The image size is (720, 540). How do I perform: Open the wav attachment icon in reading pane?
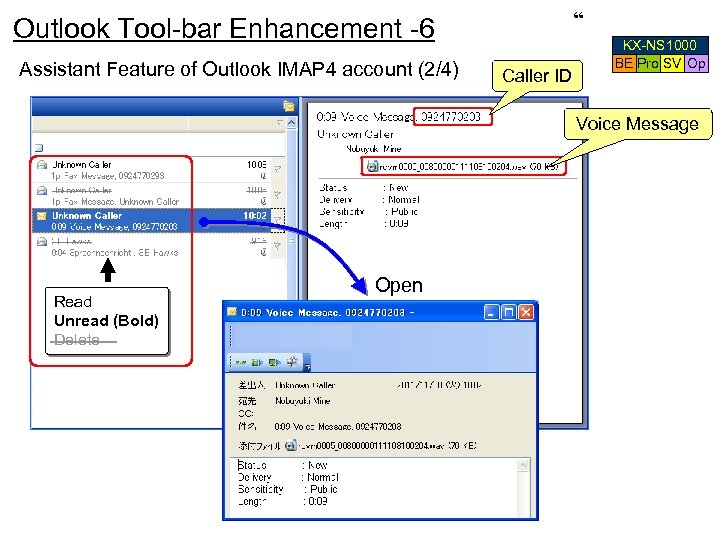pos(372,166)
